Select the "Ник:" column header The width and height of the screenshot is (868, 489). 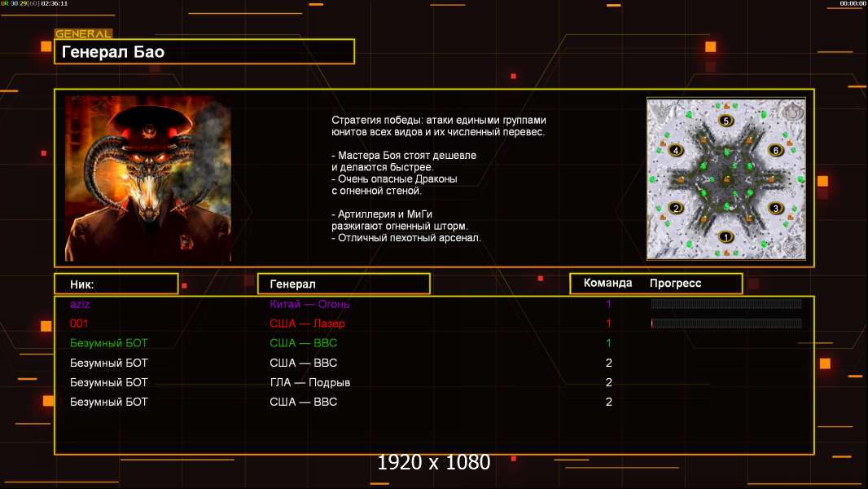(116, 284)
